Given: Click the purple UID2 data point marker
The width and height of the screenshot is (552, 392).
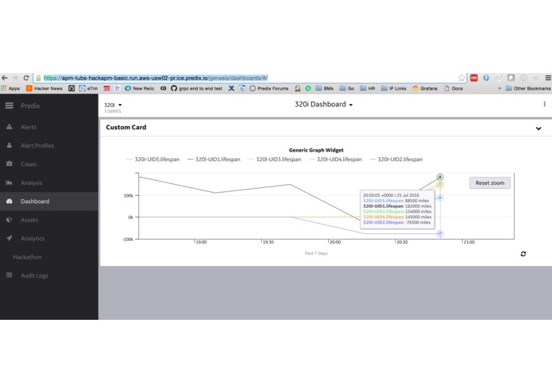Looking at the screenshot, I should pos(440,233).
